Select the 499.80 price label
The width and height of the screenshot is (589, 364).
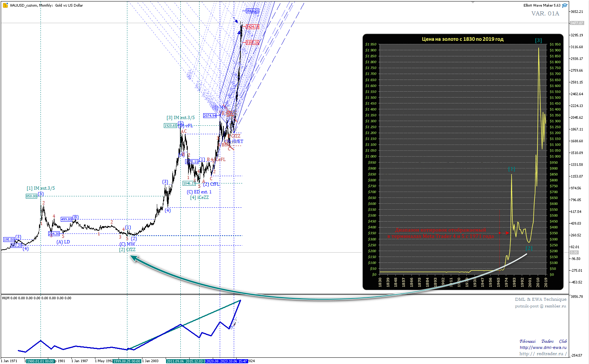pos(66,219)
